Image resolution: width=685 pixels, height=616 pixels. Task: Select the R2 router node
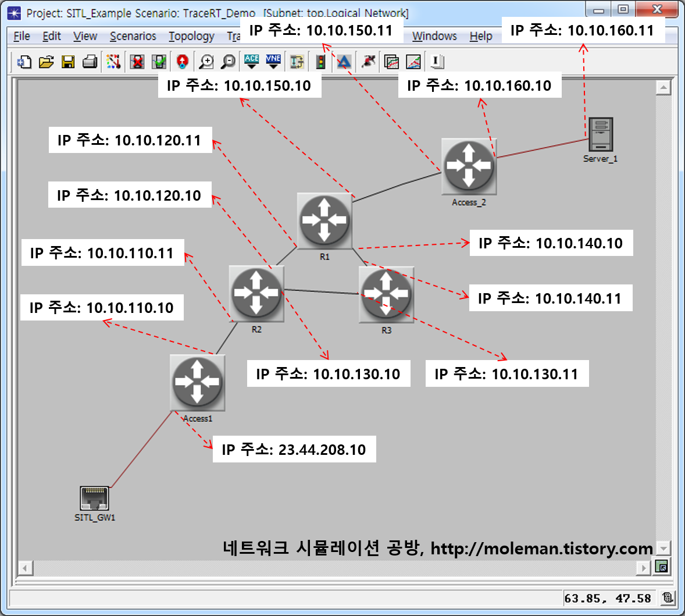[x=256, y=294]
